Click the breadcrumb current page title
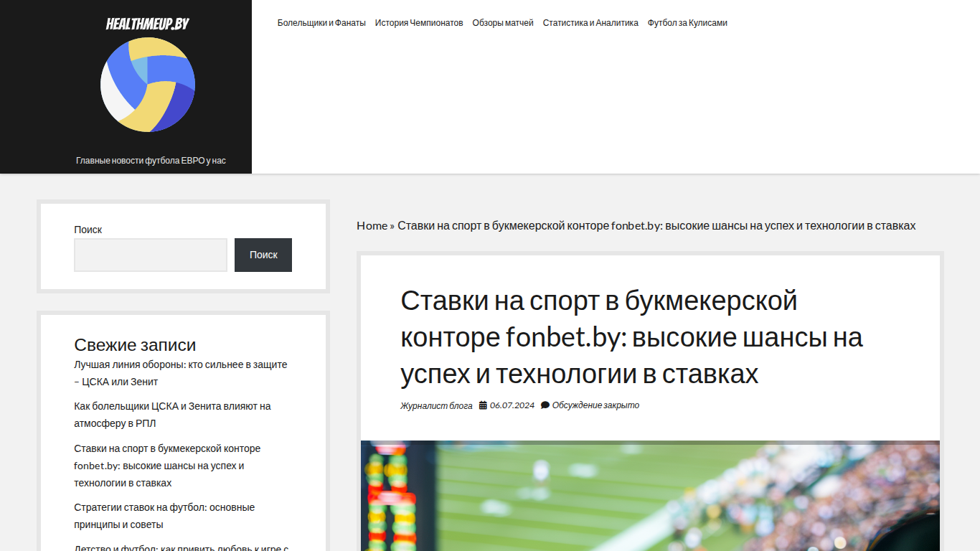This screenshot has height=551, width=980. pyautogui.click(x=656, y=225)
